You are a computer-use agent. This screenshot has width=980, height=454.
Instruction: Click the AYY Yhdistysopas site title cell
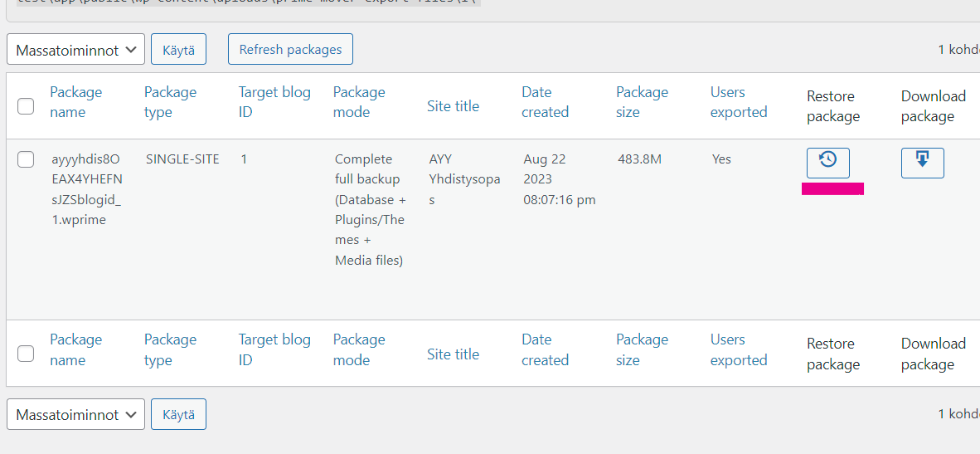click(x=465, y=180)
